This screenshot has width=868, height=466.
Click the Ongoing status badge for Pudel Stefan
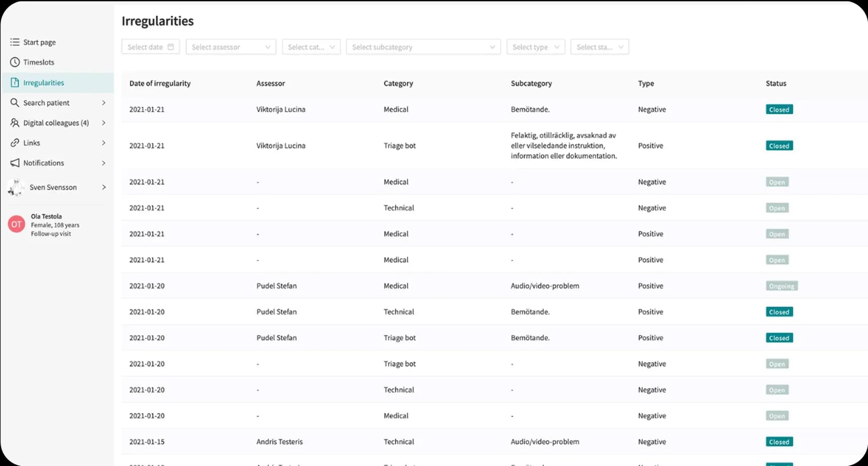pyautogui.click(x=782, y=286)
